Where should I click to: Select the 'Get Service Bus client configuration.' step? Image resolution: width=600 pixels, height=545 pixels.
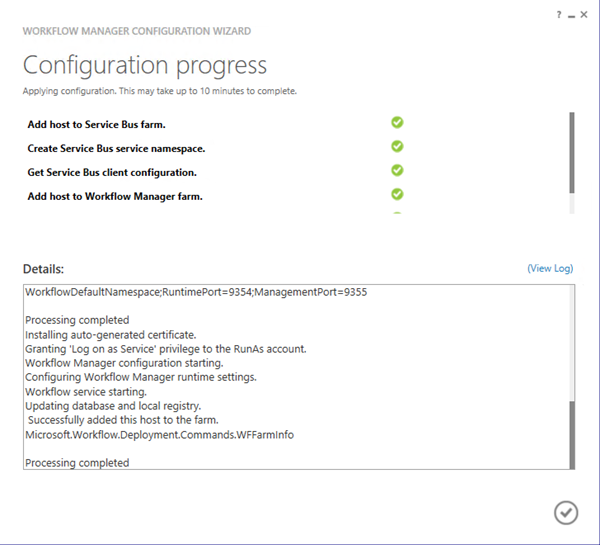point(112,173)
